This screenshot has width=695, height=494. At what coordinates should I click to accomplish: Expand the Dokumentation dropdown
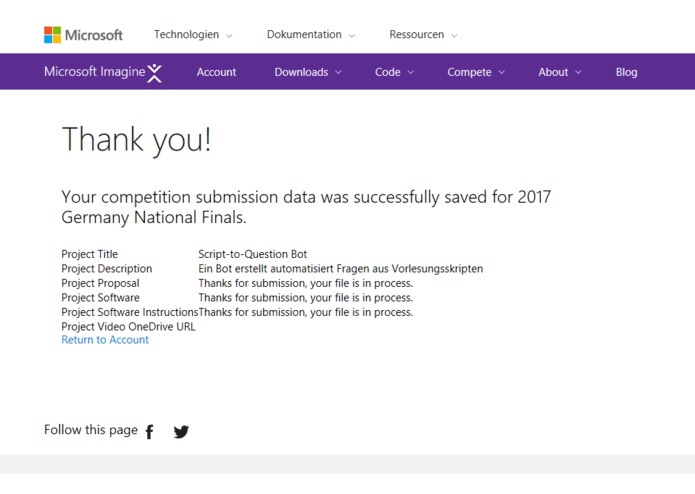pyautogui.click(x=311, y=35)
